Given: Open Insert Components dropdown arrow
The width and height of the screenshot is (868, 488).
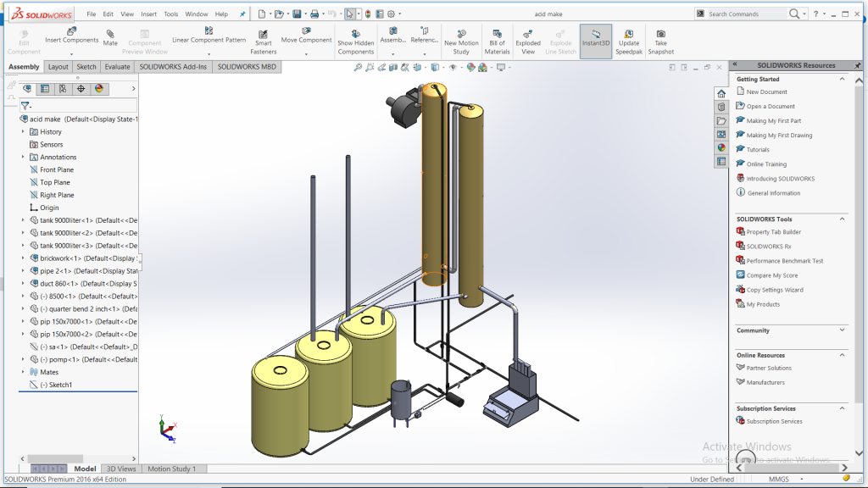Looking at the screenshot, I should (72, 53).
